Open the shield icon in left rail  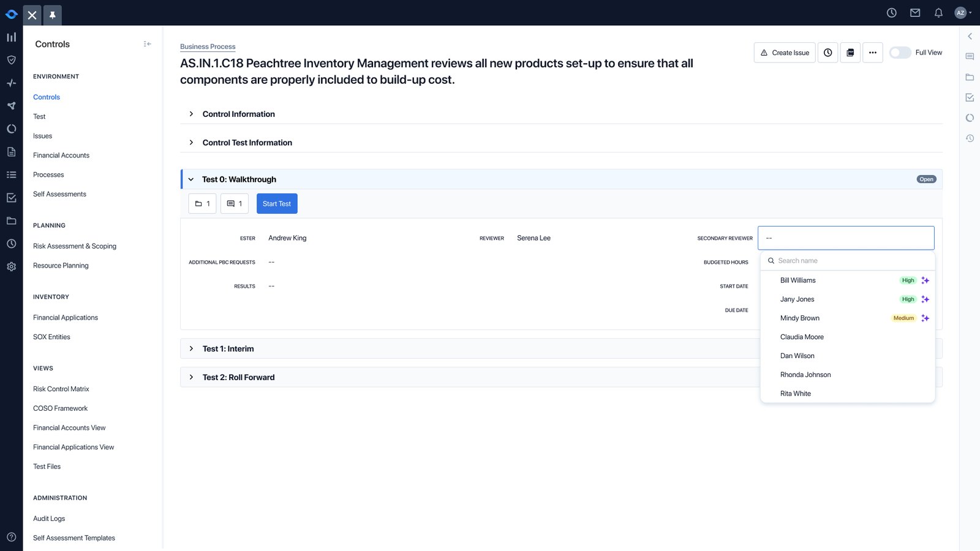(11, 60)
